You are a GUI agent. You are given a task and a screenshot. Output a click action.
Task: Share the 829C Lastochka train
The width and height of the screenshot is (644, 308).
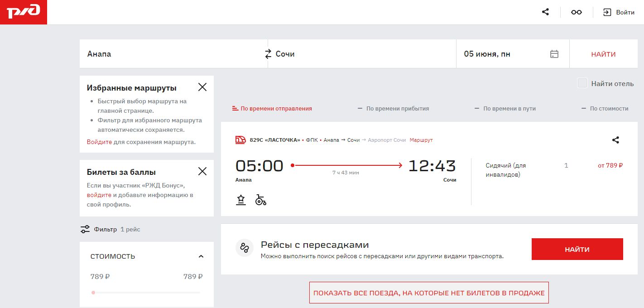click(615, 140)
